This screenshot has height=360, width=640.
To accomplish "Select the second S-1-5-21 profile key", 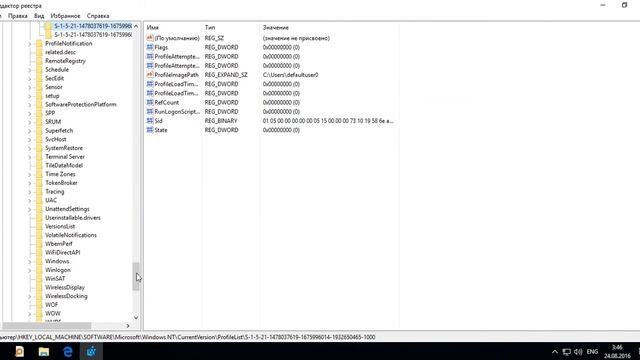I will (x=93, y=35).
